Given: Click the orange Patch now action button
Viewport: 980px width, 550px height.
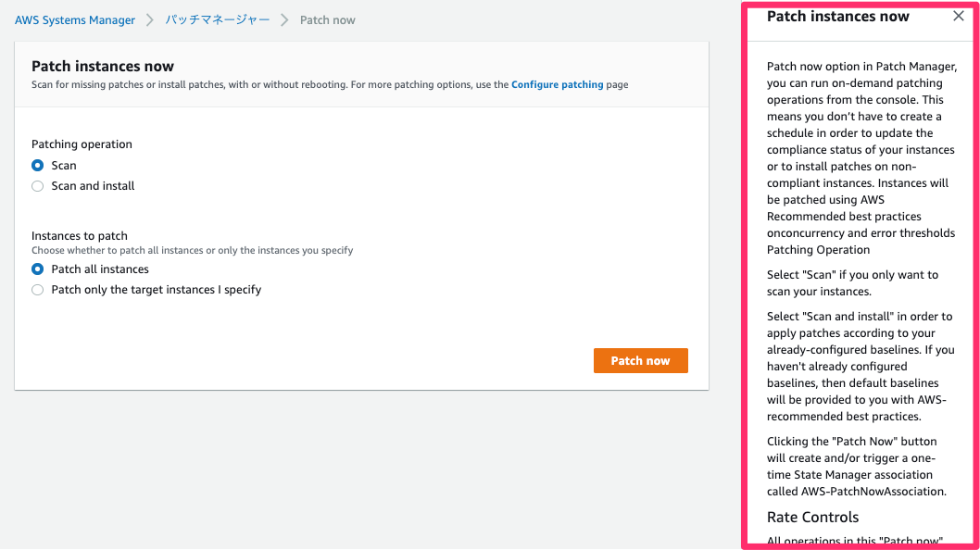Looking at the screenshot, I should (x=640, y=360).
